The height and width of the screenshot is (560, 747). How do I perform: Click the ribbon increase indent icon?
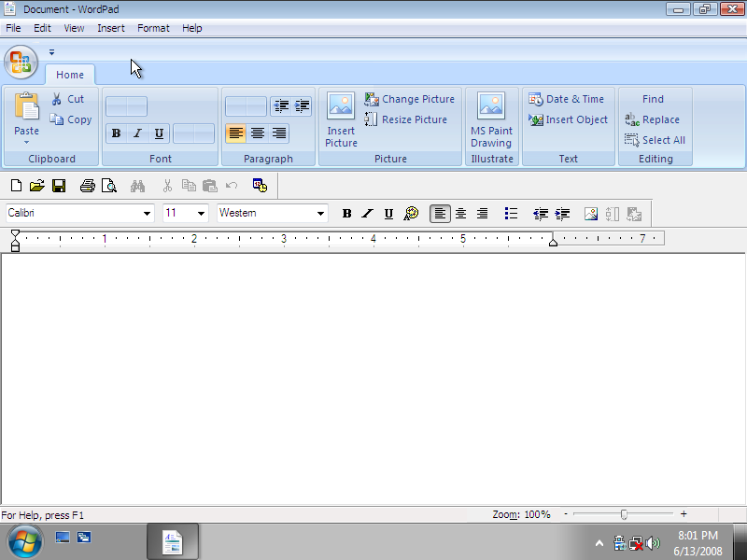pyautogui.click(x=302, y=105)
